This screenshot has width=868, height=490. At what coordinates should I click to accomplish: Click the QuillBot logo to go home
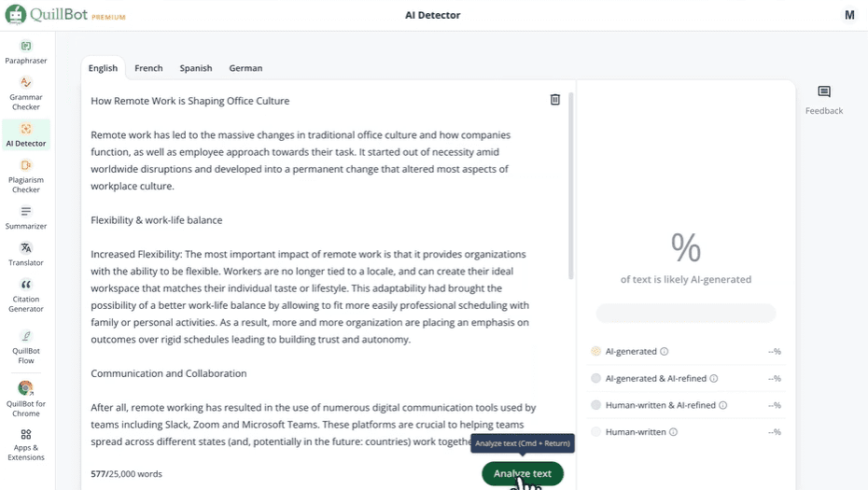click(x=64, y=15)
